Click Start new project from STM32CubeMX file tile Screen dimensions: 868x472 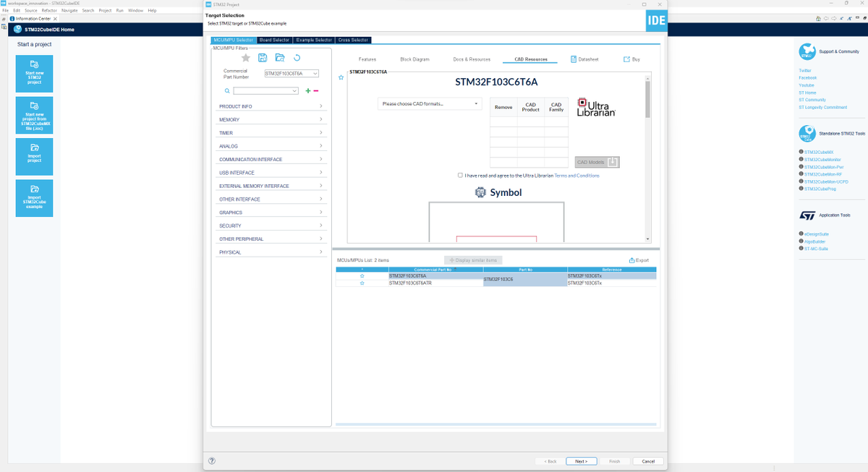(34, 116)
